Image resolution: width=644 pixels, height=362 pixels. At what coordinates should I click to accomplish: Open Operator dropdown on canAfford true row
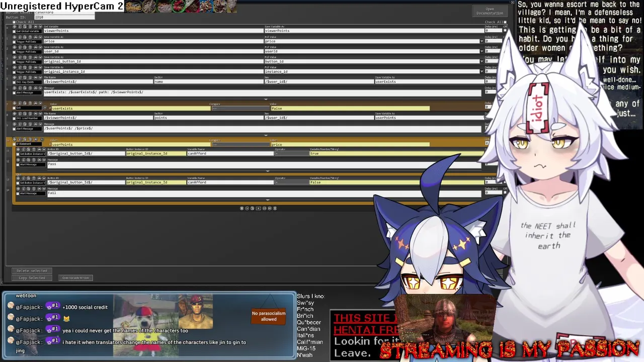[x=291, y=153]
